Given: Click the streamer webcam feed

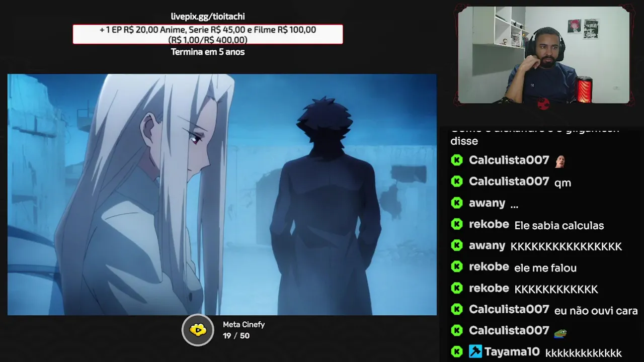Looking at the screenshot, I should tap(543, 55).
